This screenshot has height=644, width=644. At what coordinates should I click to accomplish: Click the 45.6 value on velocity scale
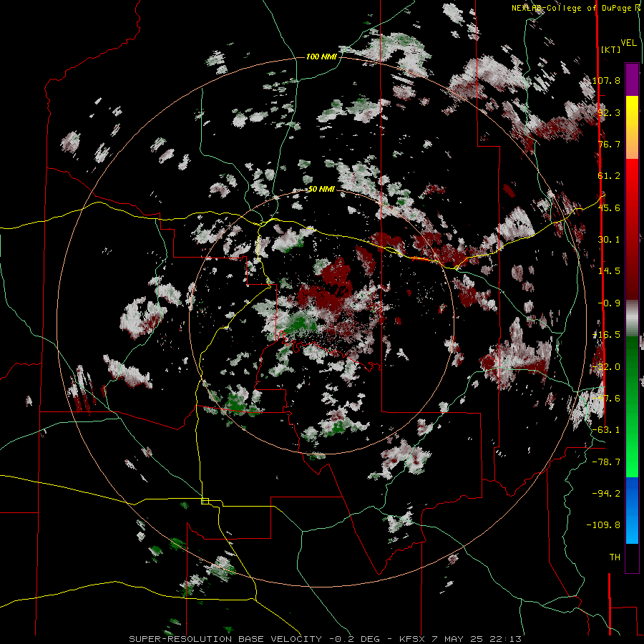click(609, 208)
